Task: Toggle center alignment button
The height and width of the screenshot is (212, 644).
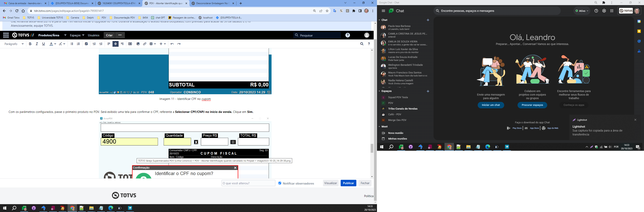Action: [115, 44]
